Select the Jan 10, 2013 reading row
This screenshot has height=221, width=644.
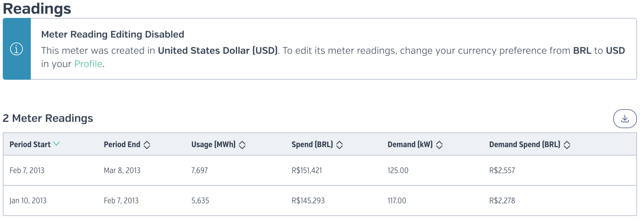[320, 200]
